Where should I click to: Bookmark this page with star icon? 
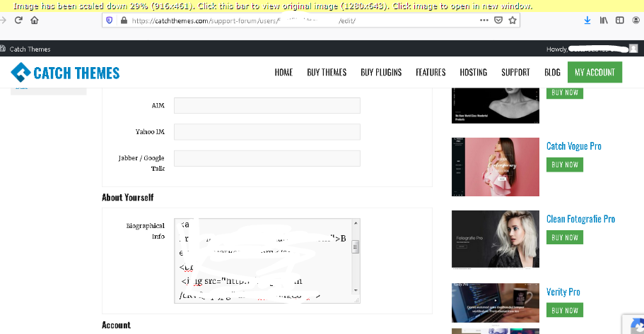(513, 20)
